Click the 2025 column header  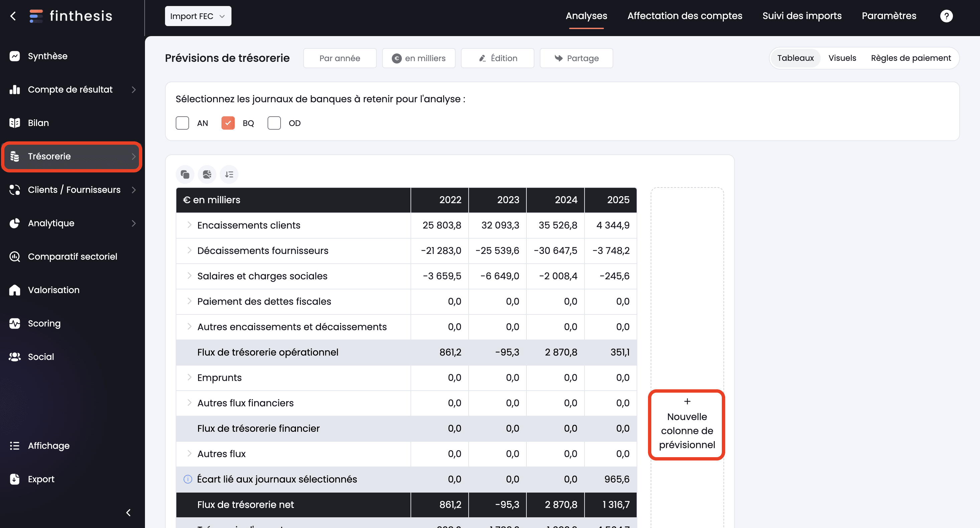[x=611, y=200]
